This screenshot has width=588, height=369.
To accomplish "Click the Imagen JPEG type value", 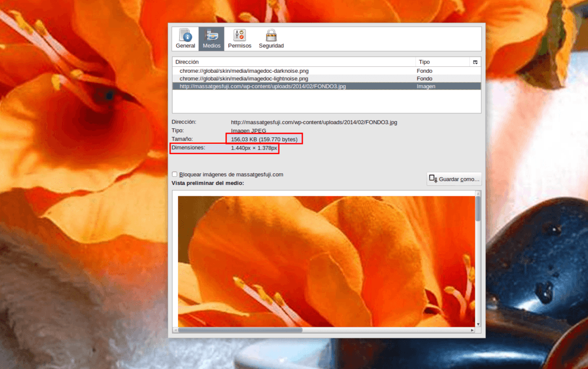I will pos(248,130).
